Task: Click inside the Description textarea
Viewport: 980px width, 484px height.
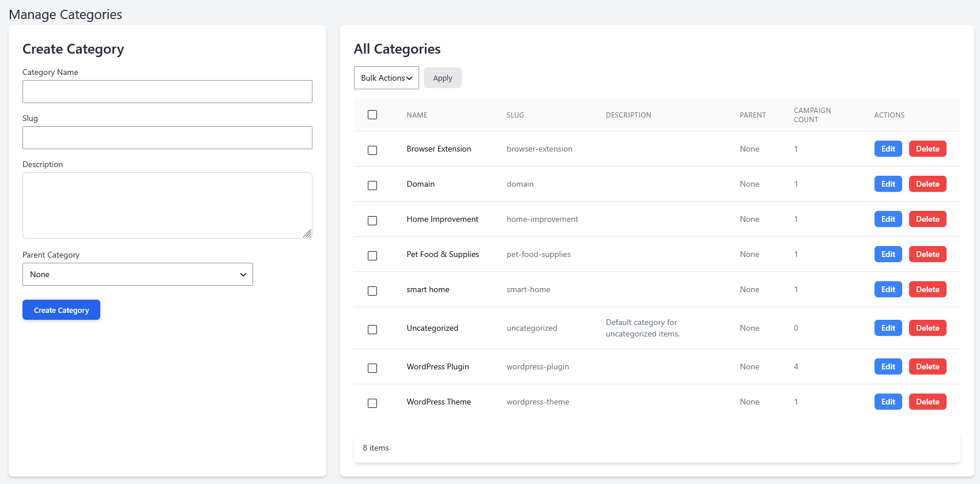Action: [x=167, y=205]
